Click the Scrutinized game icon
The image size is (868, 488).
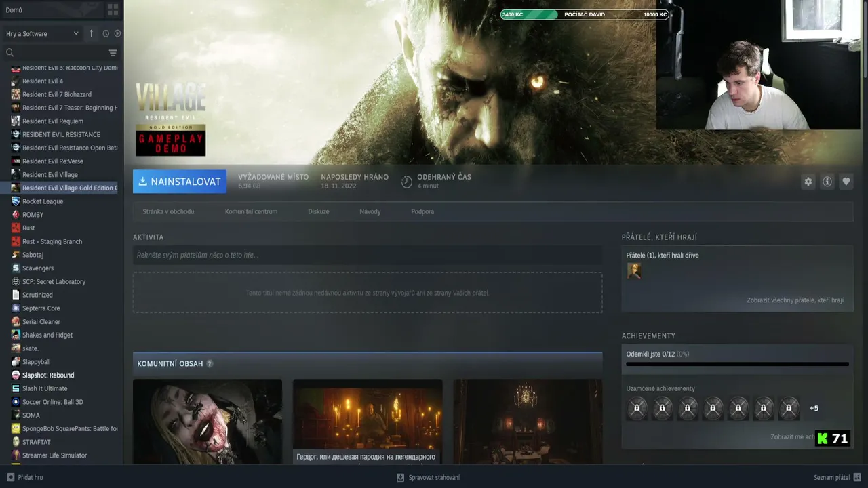point(16,295)
